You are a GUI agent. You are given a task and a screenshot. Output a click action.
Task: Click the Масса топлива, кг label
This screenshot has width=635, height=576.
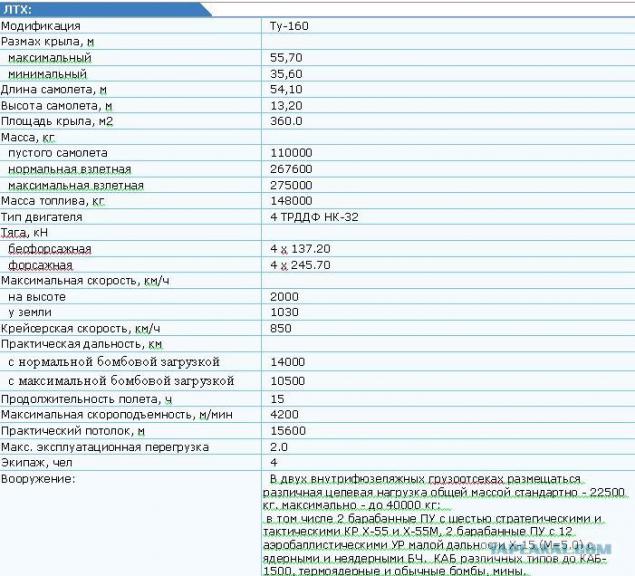click(52, 201)
